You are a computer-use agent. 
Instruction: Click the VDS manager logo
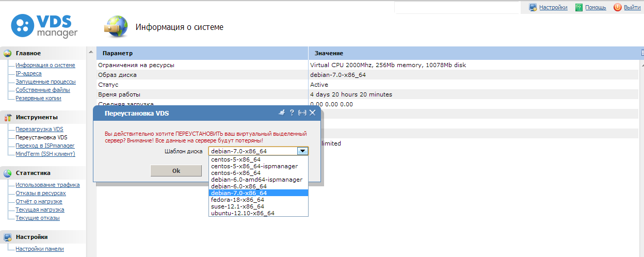point(44,26)
